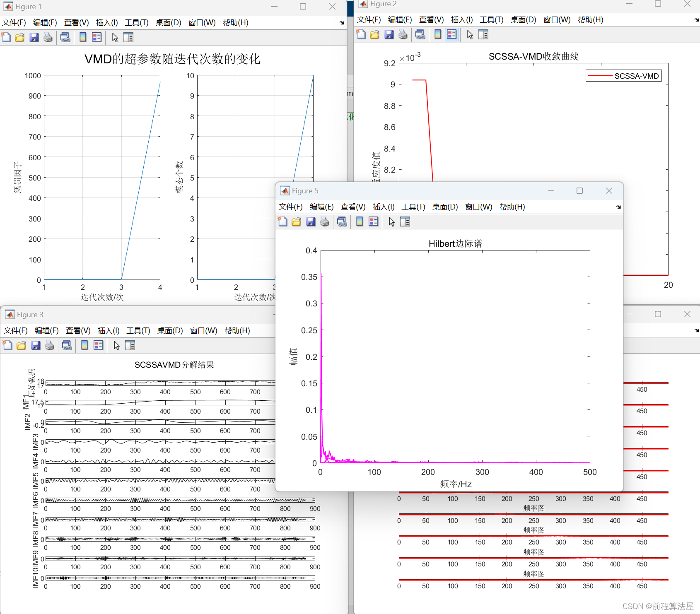Expand the dock arrow in Figure 2 menu bar
This screenshot has width=700, height=614.
(x=697, y=20)
